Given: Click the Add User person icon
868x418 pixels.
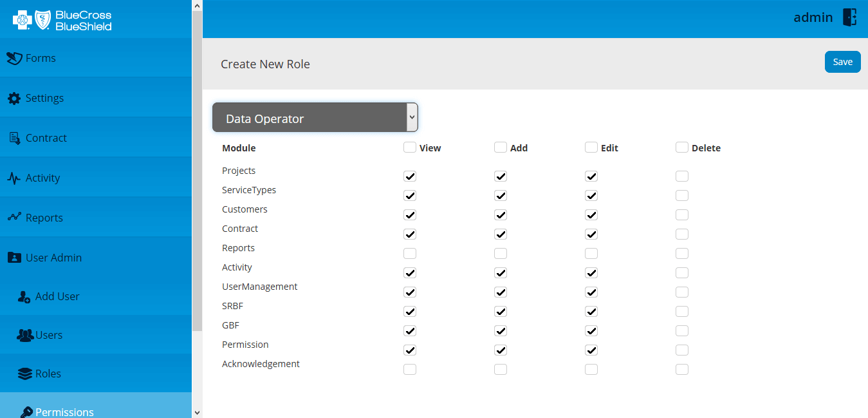Looking at the screenshot, I should pos(24,297).
